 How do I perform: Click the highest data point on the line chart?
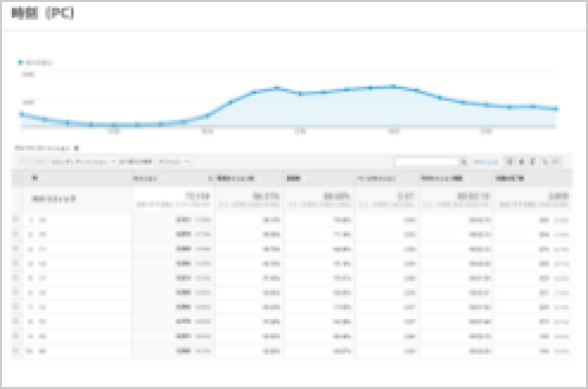click(x=394, y=86)
